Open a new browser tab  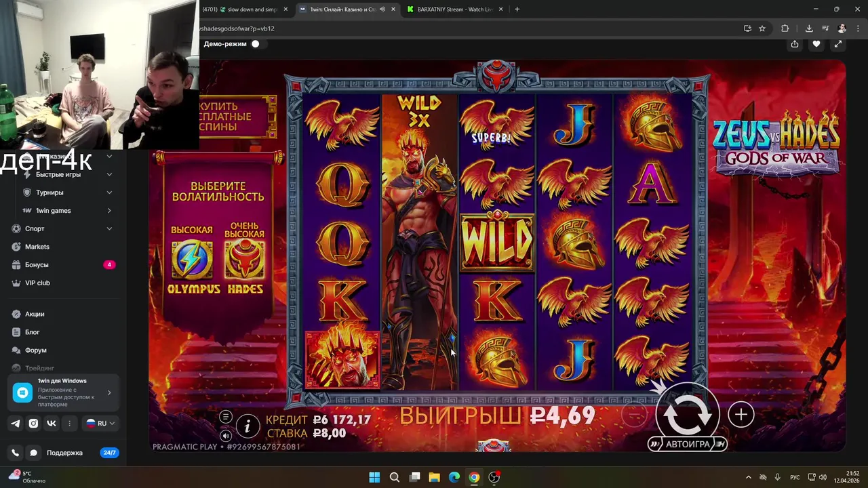coord(517,9)
